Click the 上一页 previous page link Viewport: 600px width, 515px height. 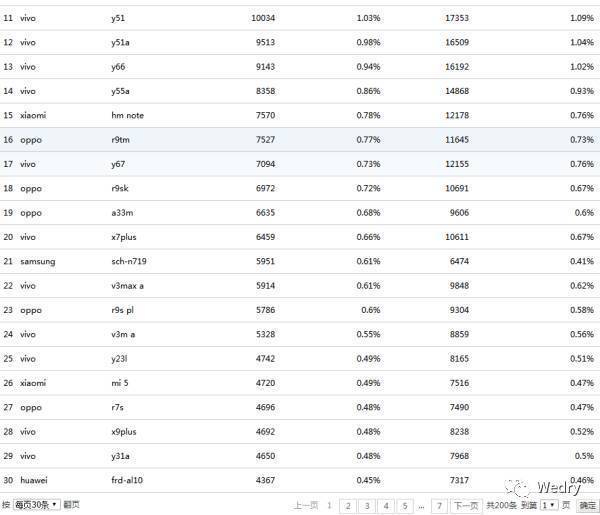tap(306, 506)
